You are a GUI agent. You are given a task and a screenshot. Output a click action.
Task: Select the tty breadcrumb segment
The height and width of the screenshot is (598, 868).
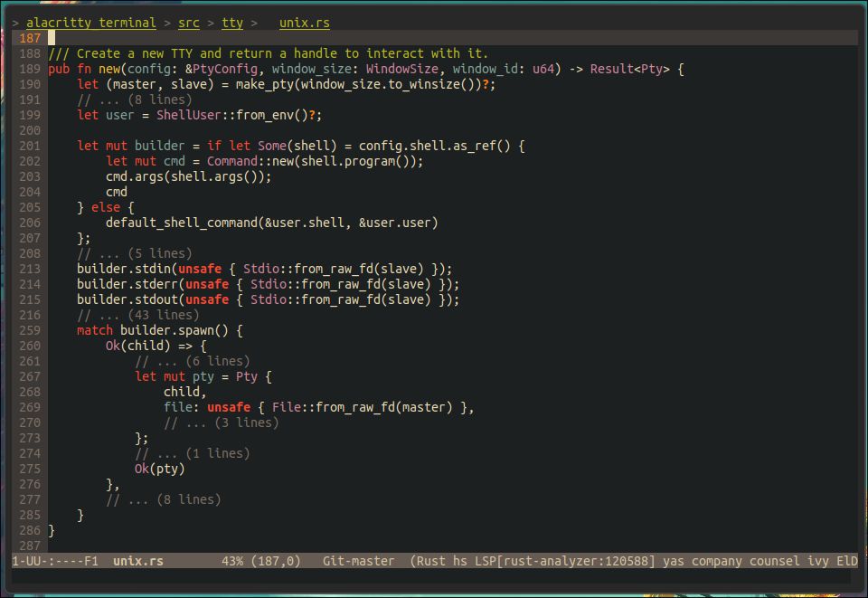pos(232,23)
